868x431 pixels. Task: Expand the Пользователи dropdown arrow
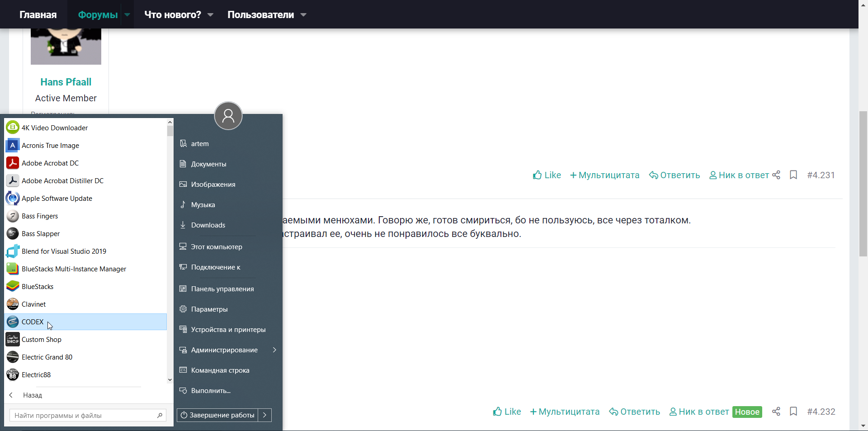pyautogui.click(x=303, y=15)
